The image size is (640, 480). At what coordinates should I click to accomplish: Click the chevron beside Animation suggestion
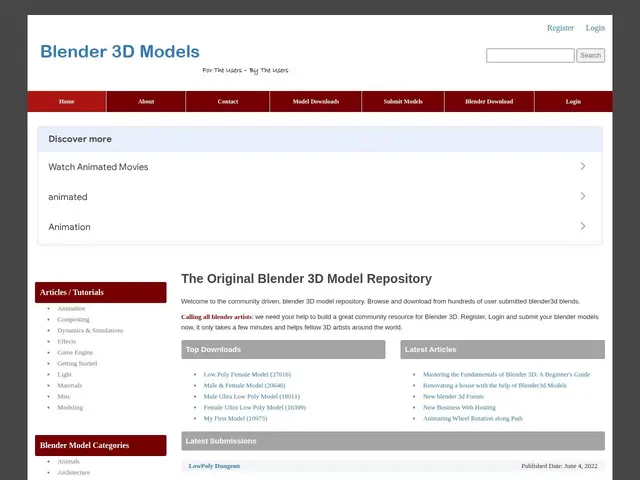[582, 226]
